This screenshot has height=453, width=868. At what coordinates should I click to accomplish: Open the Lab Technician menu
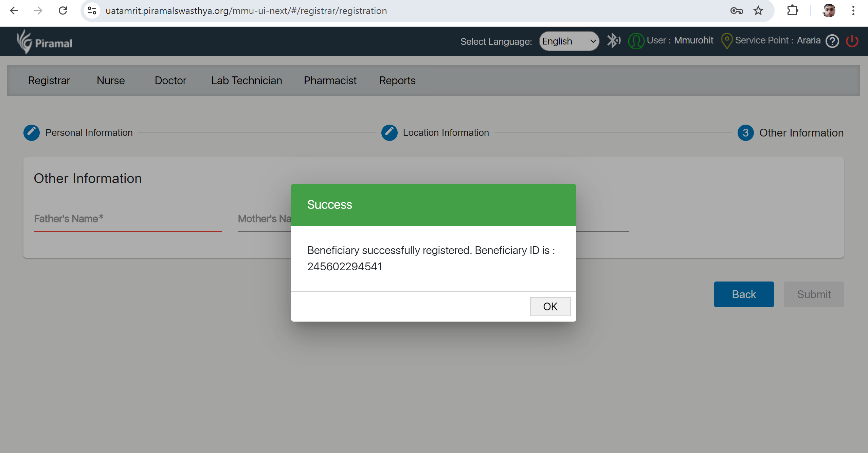[x=247, y=80]
